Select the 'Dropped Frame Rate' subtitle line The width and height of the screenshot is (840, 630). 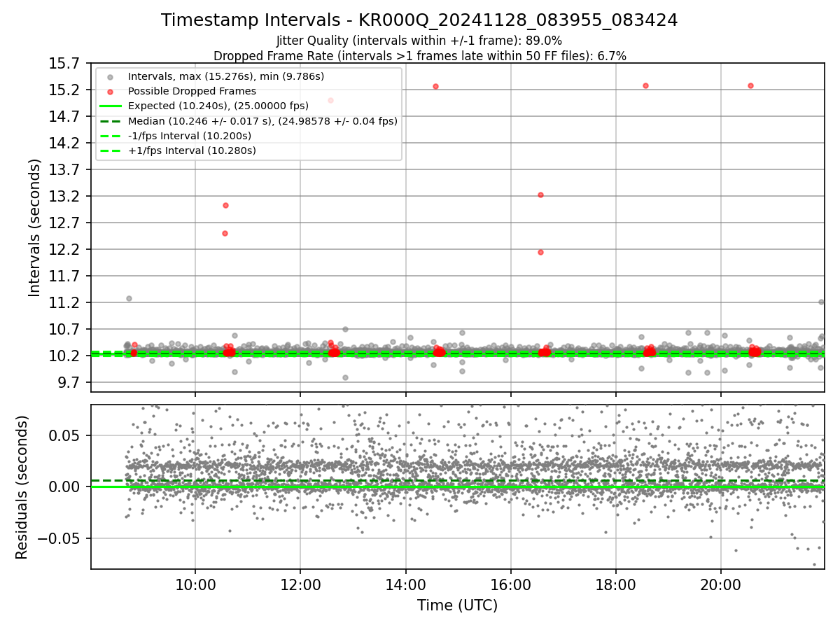tap(419, 56)
